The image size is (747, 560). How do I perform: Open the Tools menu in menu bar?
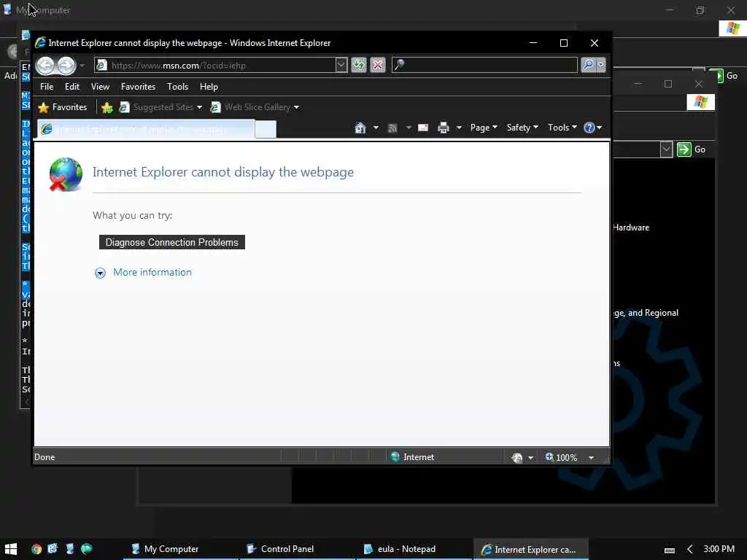coord(177,87)
